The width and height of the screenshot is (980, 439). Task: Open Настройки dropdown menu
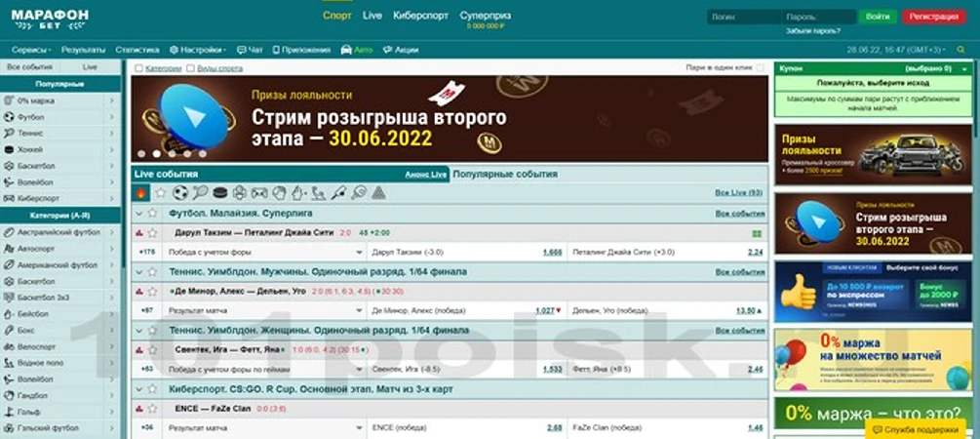point(198,50)
